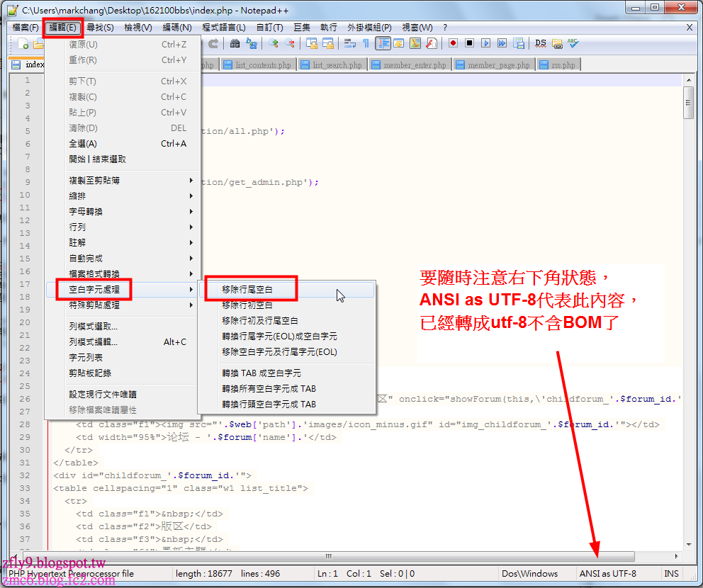
Task: Select 移除行尾空白 in the submenu
Action: (x=287, y=290)
